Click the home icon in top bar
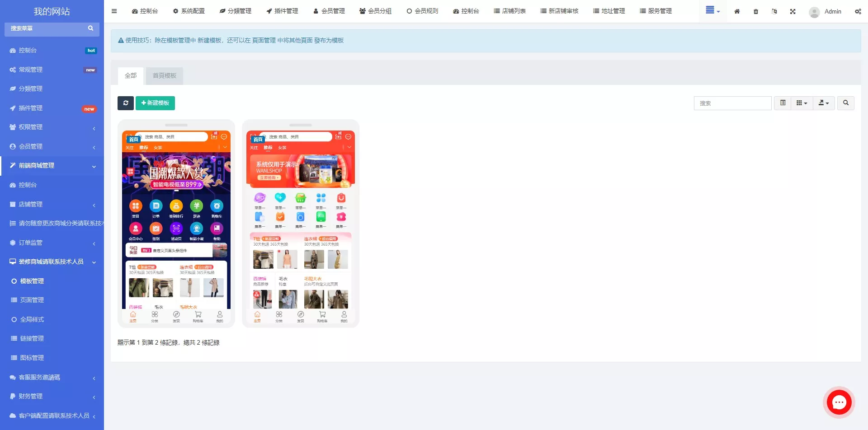868x430 pixels. click(x=737, y=11)
